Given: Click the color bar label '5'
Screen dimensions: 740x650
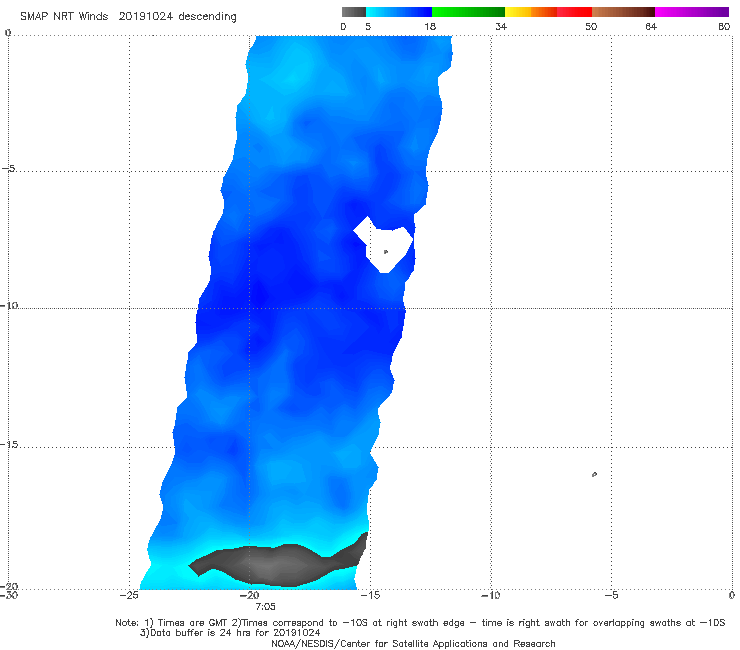Looking at the screenshot, I should (x=368, y=27).
